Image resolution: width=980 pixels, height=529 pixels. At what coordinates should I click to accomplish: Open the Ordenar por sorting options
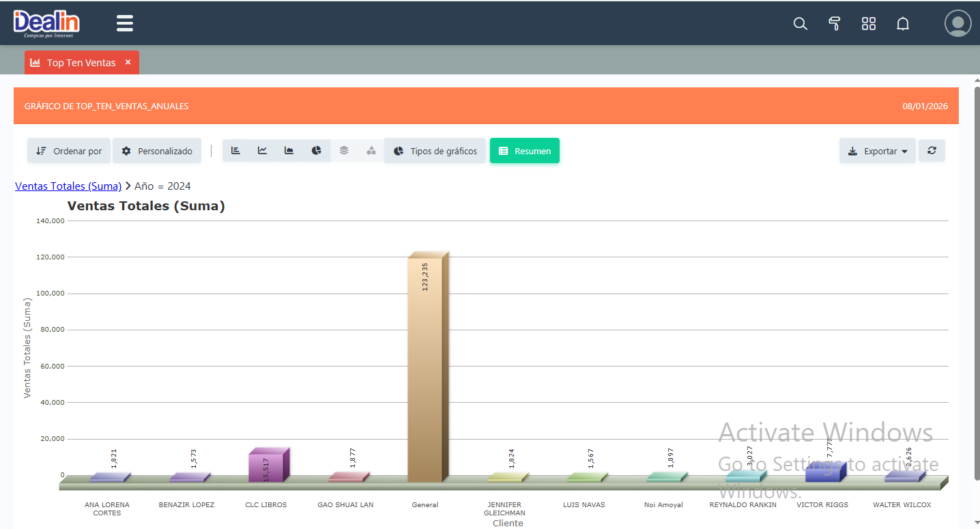tap(69, 151)
